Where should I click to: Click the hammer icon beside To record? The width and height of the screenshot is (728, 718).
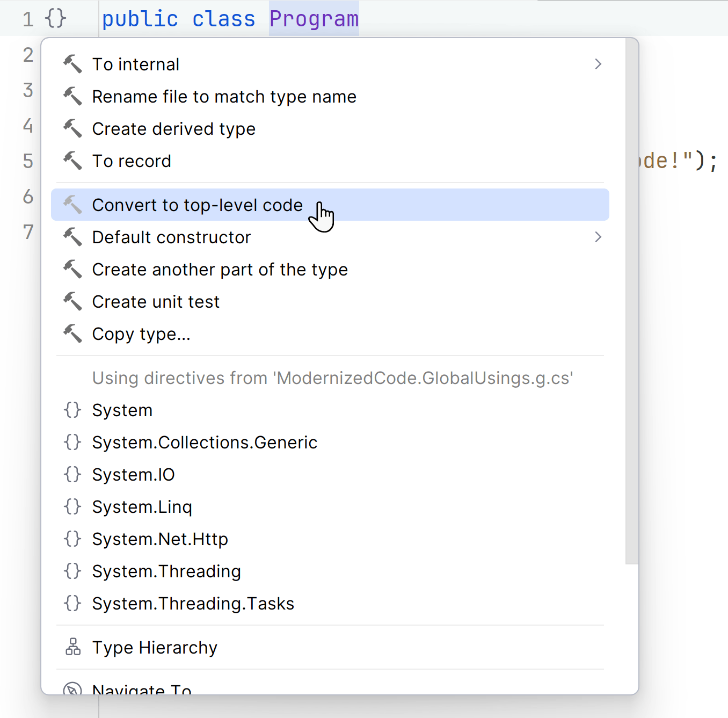click(x=72, y=161)
